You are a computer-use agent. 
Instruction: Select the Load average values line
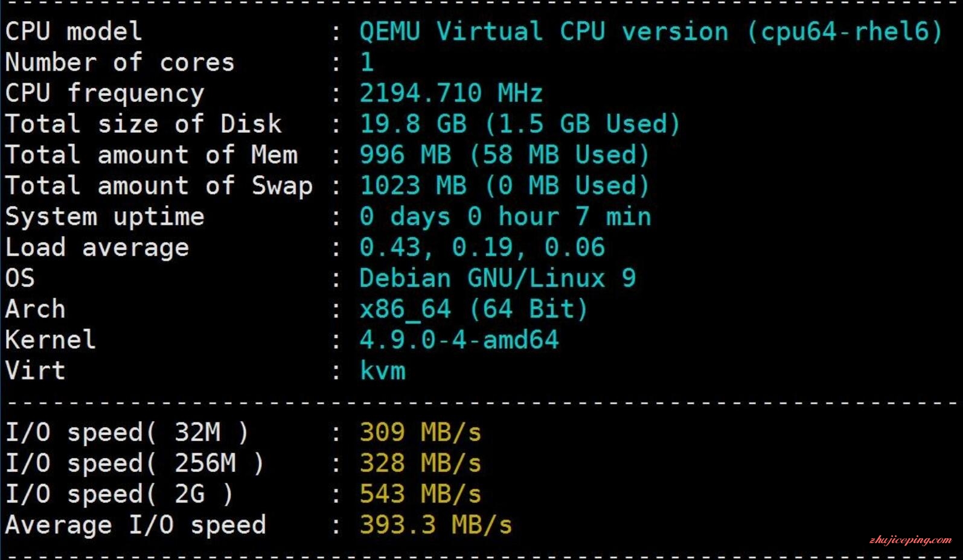482,247
